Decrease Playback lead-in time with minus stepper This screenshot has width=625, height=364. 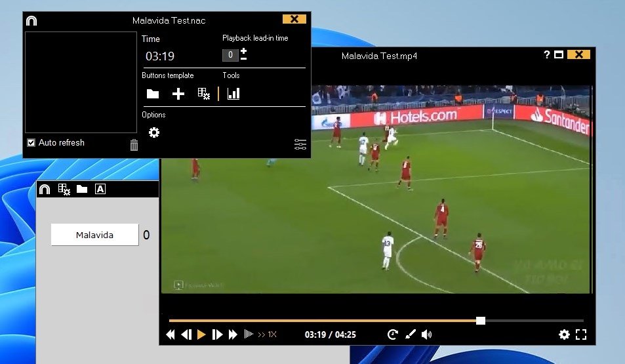243,58
